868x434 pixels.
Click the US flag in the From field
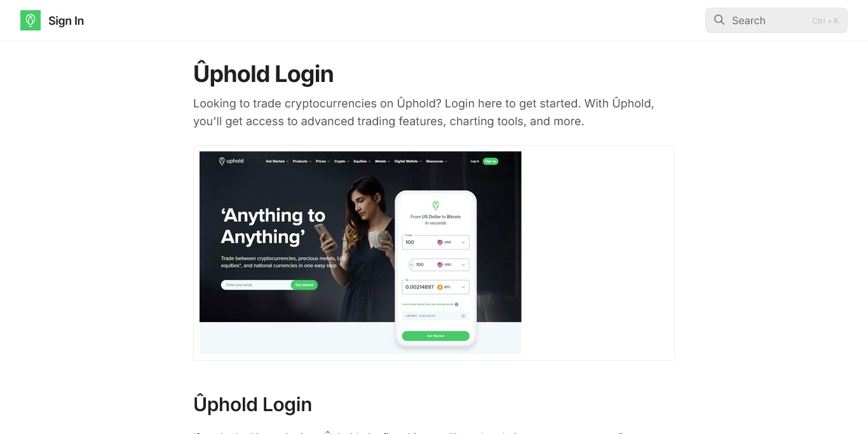pyautogui.click(x=440, y=242)
